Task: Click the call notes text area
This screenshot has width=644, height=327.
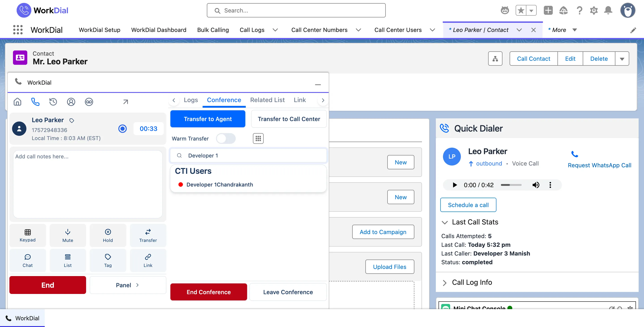Action: pyautogui.click(x=88, y=184)
